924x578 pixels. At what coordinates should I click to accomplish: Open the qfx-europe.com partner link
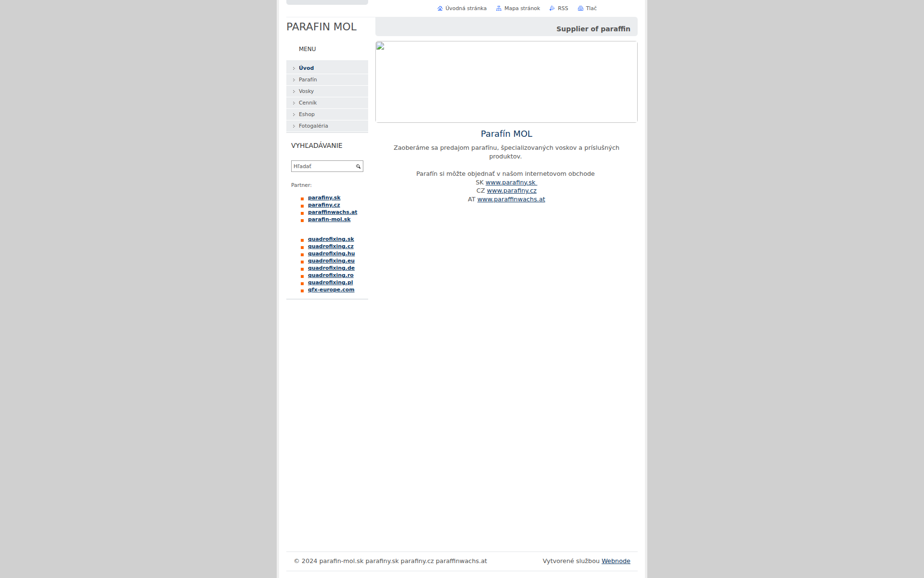click(331, 289)
